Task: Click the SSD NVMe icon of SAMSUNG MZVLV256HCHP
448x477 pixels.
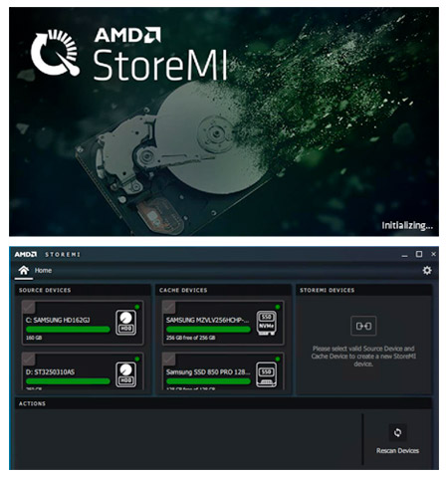Action: [x=267, y=323]
